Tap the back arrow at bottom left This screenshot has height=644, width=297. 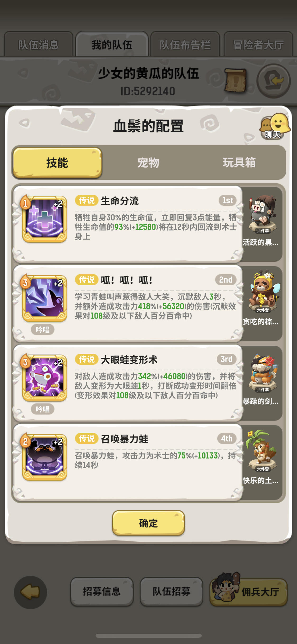coord(30,592)
